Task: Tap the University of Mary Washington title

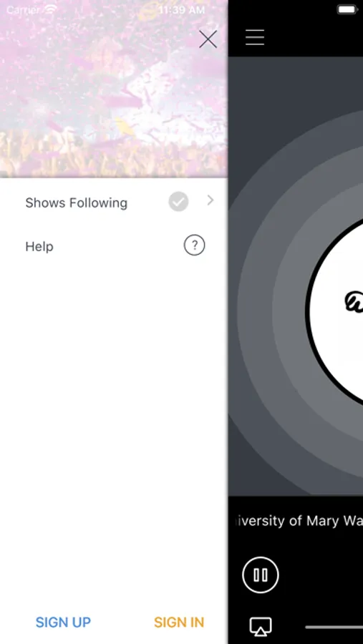Action: pos(298,521)
